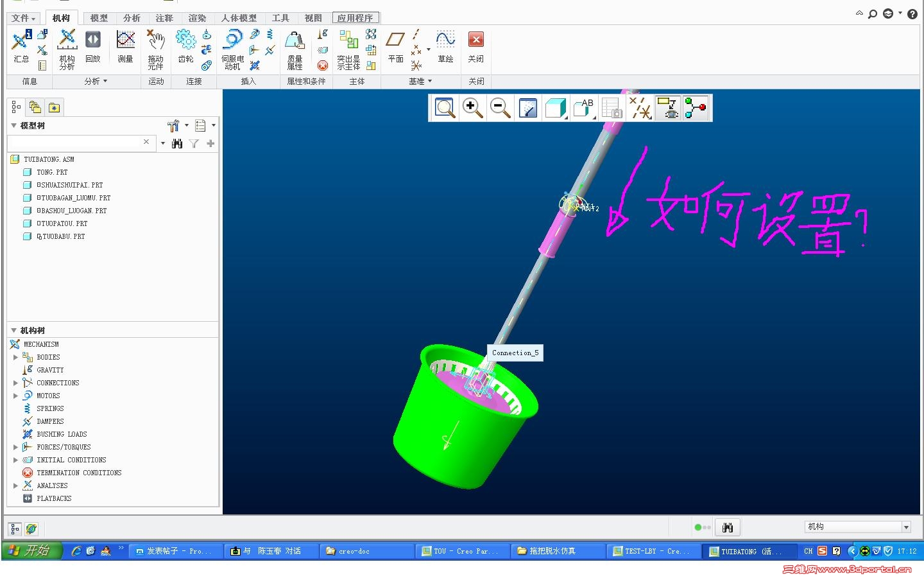This screenshot has height=578, width=924.
Task: Expand BODIES in mechanism tree
Action: [15, 357]
